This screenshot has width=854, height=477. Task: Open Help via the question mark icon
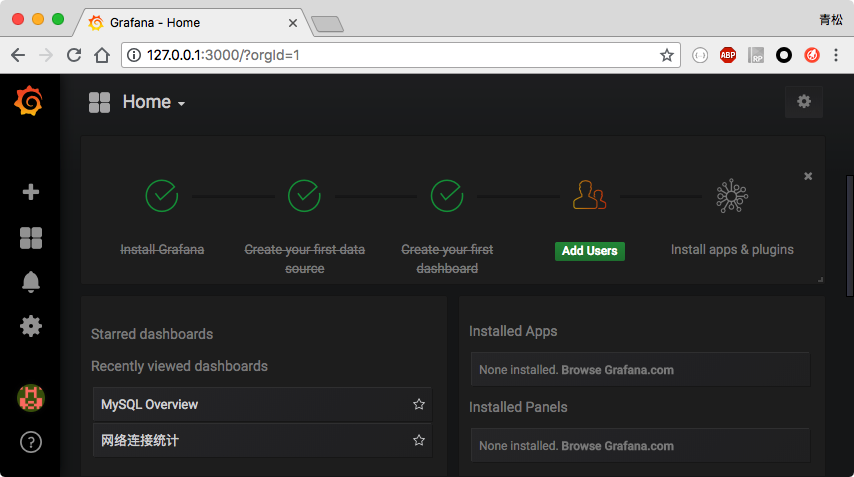point(30,442)
